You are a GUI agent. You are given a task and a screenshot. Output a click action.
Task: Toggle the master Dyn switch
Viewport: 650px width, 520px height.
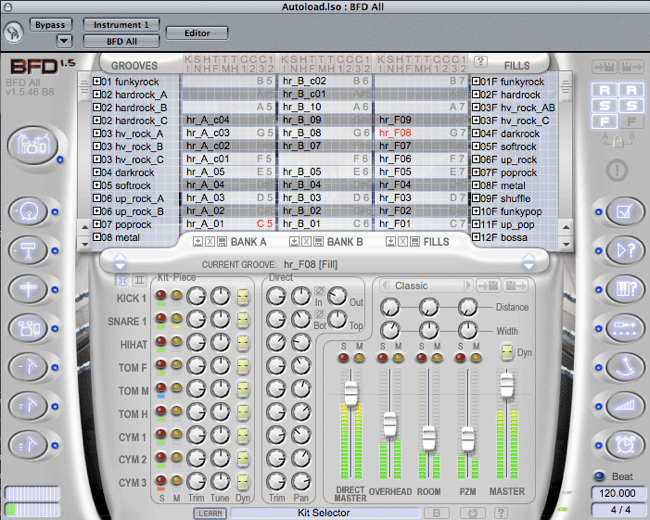click(x=507, y=352)
